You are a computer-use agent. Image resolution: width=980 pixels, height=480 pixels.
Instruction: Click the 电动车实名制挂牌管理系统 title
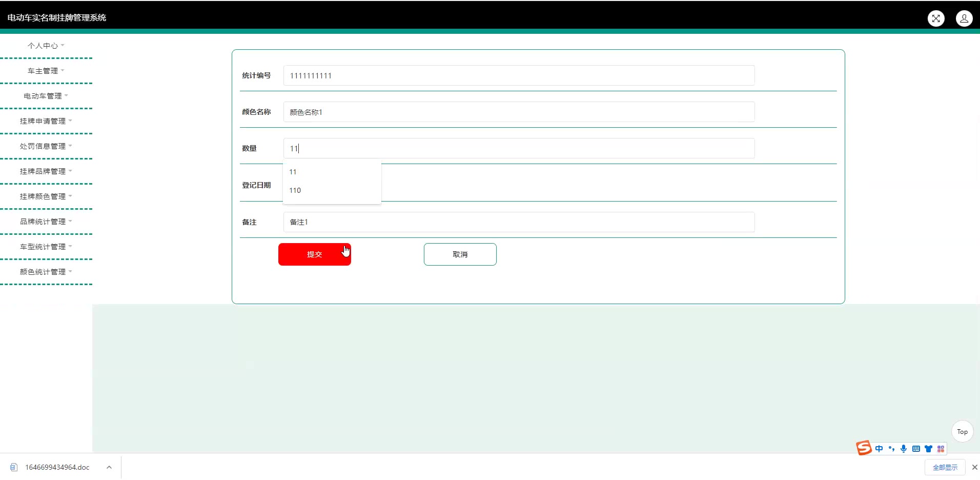click(57, 17)
